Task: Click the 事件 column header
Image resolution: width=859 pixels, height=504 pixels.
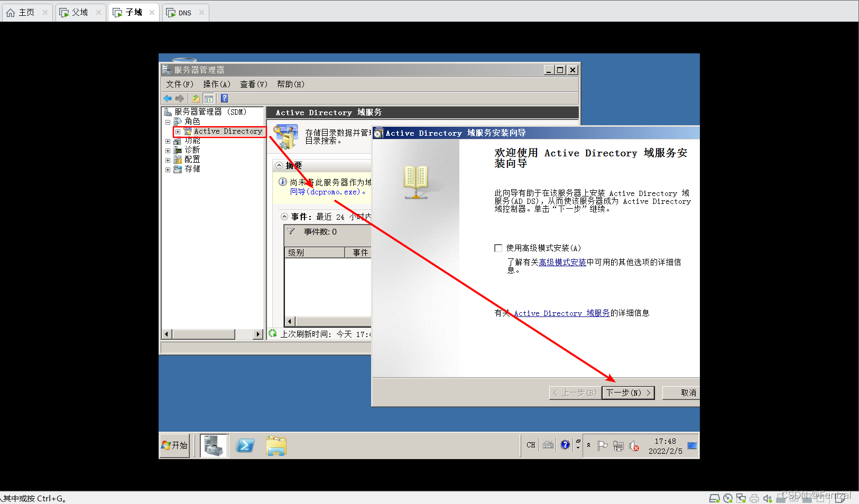Action: [358, 253]
